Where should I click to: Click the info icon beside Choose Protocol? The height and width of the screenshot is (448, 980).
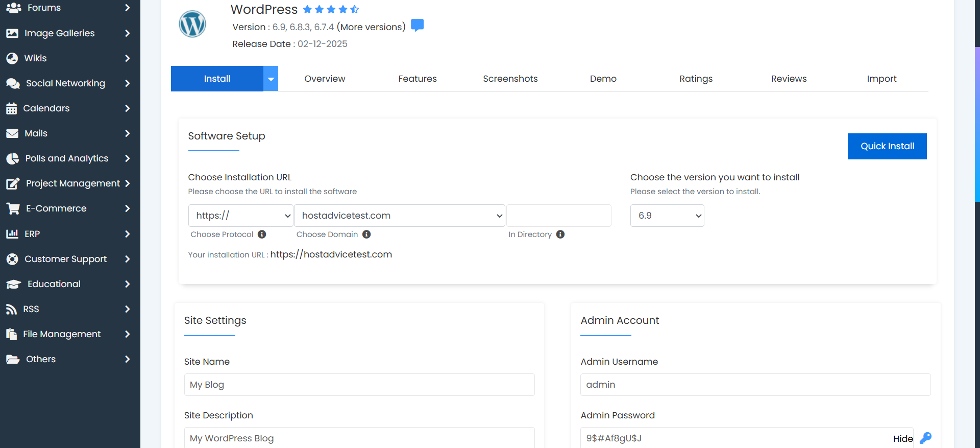[x=262, y=234]
